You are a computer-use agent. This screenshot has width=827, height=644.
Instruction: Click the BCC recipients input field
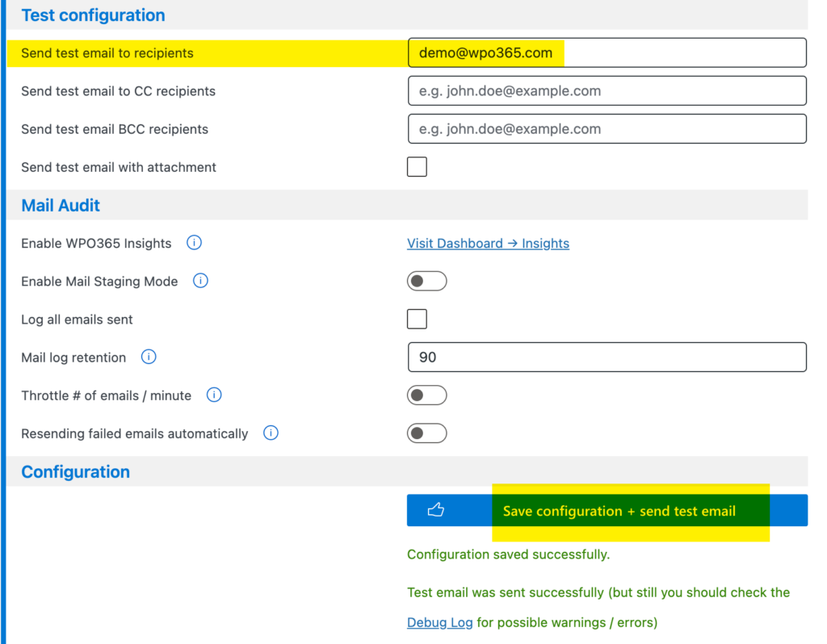pyautogui.click(x=607, y=128)
